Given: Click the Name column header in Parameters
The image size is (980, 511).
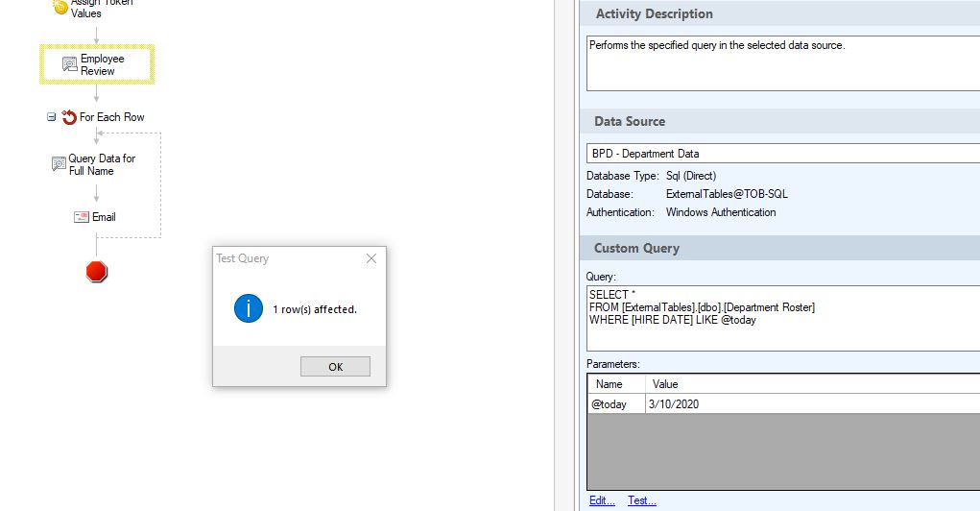Looking at the screenshot, I should pos(616,384).
